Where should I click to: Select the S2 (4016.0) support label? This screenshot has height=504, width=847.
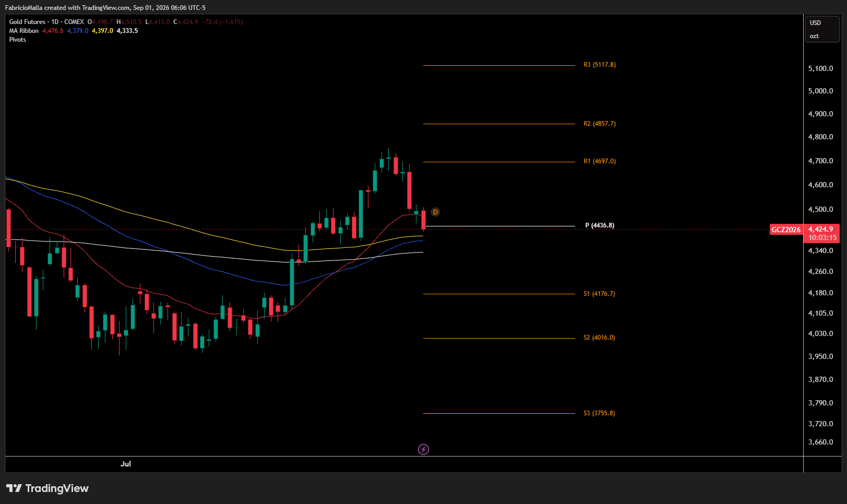pos(599,338)
